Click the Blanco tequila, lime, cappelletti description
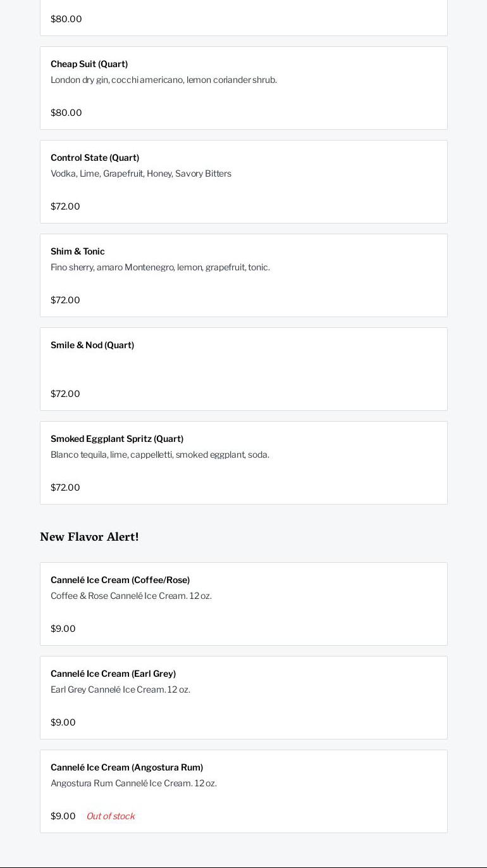 click(x=160, y=455)
